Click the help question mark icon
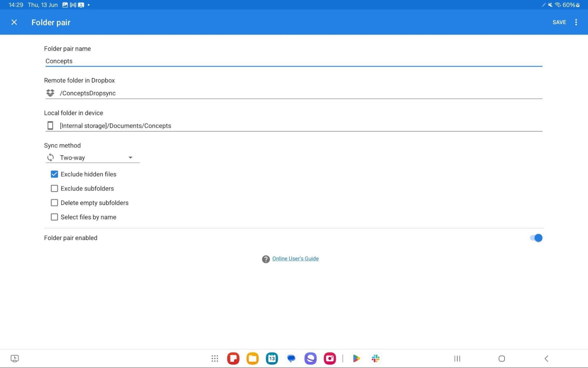Viewport: 588px width, 368px height. (266, 259)
